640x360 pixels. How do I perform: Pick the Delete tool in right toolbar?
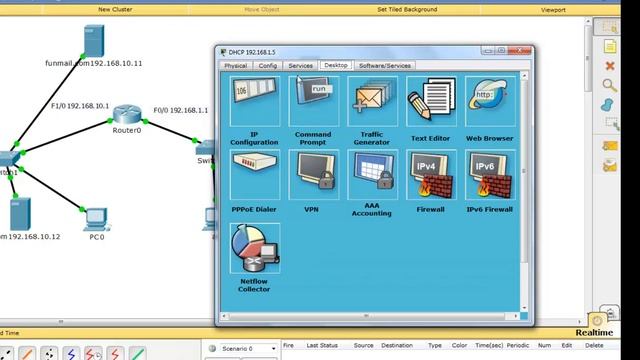[610, 66]
